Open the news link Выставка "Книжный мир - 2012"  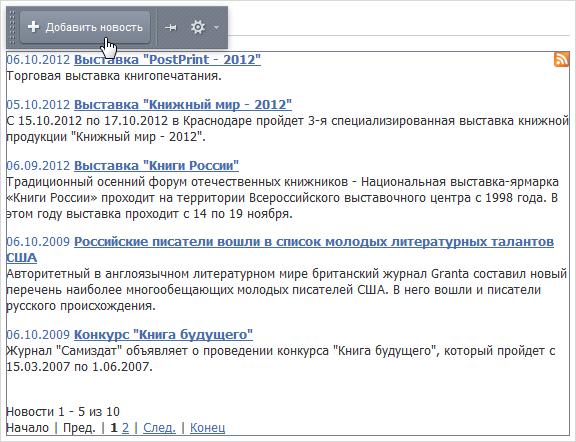pos(183,105)
